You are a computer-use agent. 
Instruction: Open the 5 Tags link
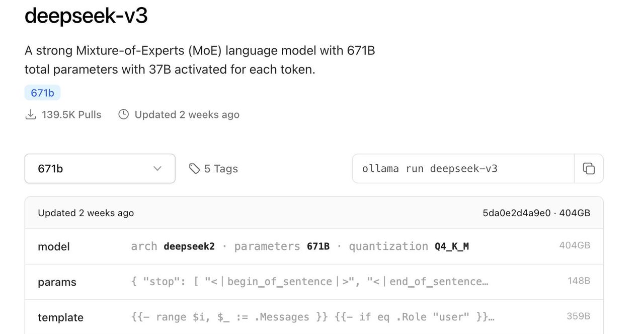[x=220, y=169]
